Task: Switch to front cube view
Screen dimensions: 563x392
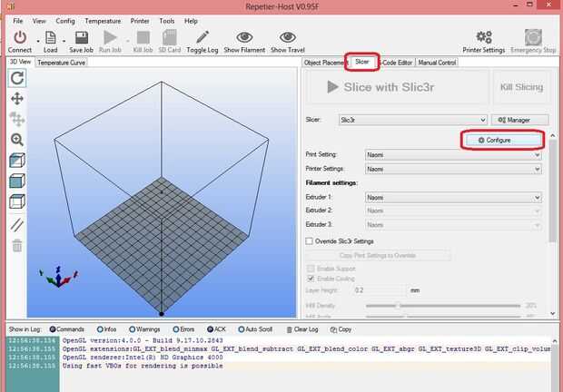Action: (17, 181)
